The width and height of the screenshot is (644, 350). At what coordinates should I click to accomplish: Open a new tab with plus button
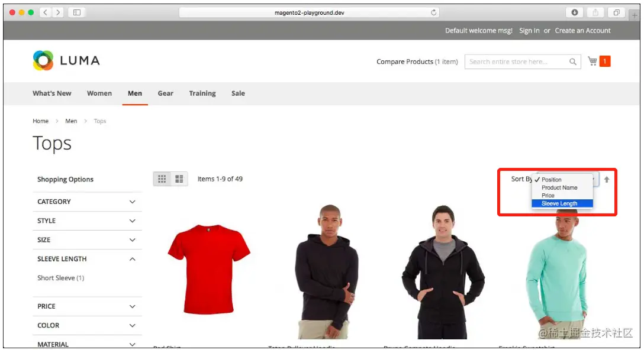pos(635,15)
